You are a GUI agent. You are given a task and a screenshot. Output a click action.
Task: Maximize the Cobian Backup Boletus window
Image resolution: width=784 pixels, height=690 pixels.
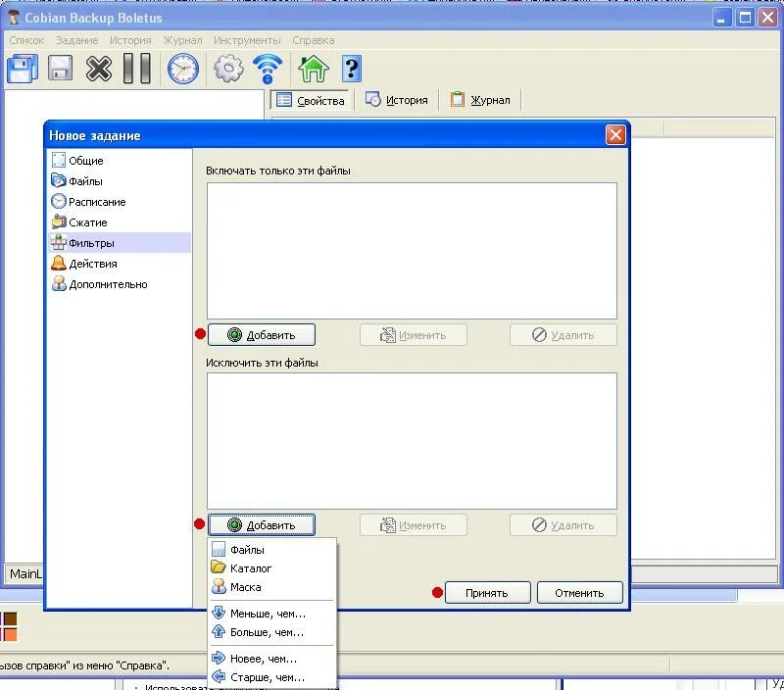point(745,18)
